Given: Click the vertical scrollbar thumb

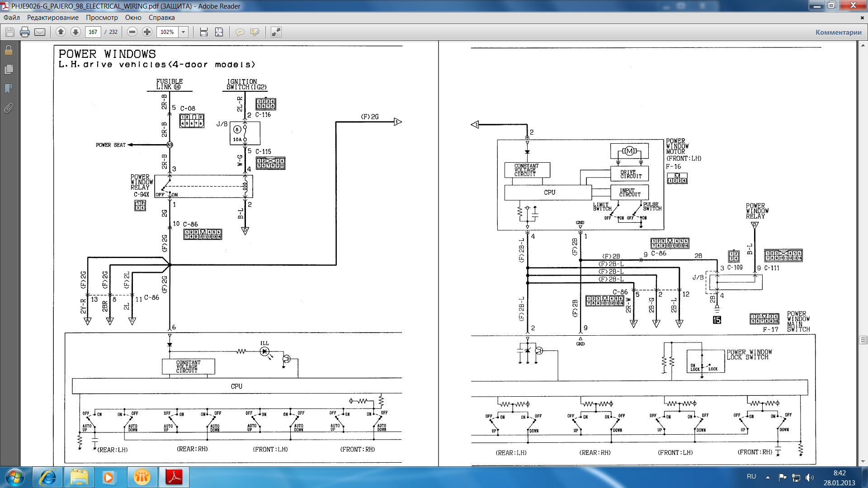Looking at the screenshot, I should pos(863,340).
